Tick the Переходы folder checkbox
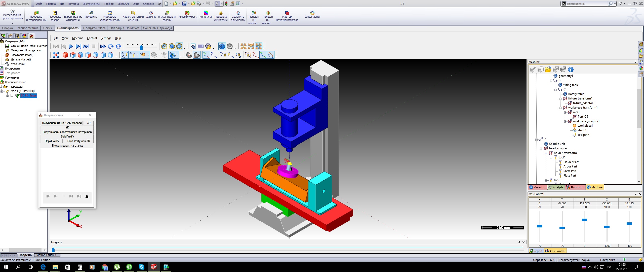Screen dimensions: 644x272 [x=1, y=86]
